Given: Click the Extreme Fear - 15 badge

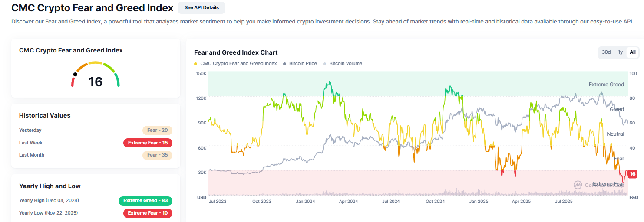Looking at the screenshot, I should [148, 143].
